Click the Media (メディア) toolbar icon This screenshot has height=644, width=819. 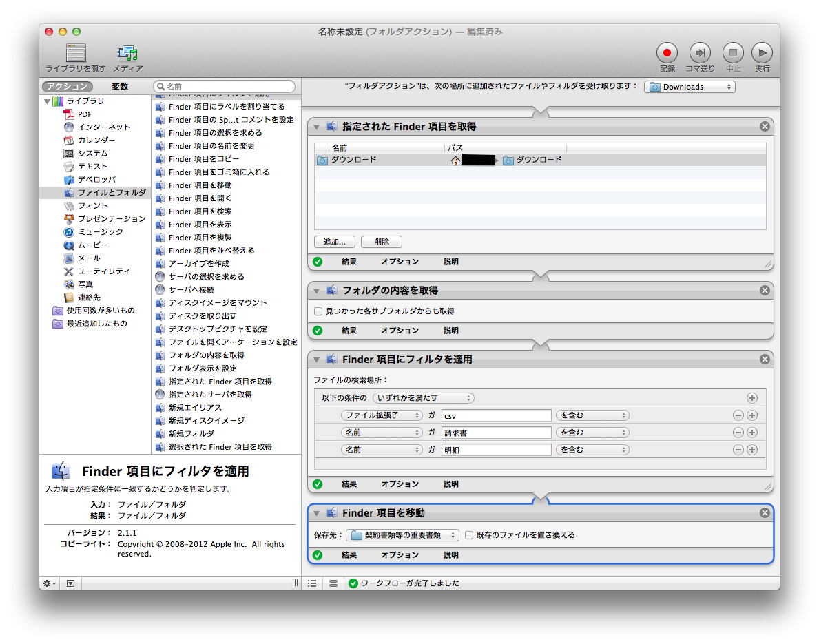[x=128, y=53]
